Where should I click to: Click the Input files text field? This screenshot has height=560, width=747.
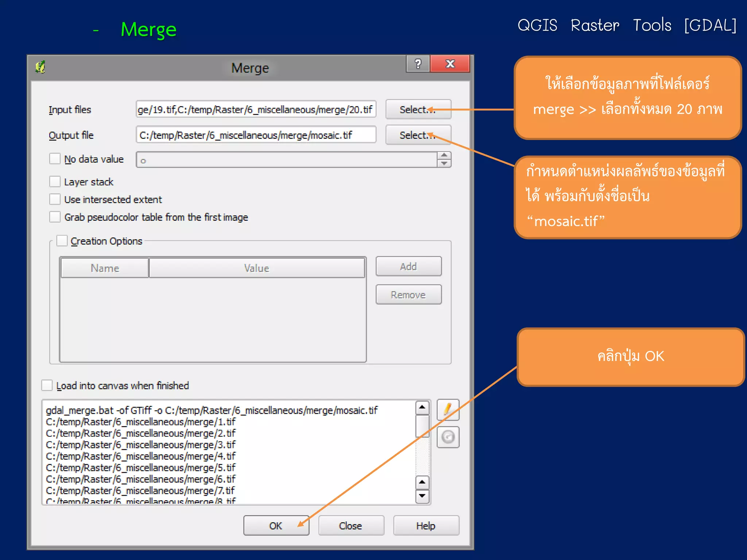(256, 109)
